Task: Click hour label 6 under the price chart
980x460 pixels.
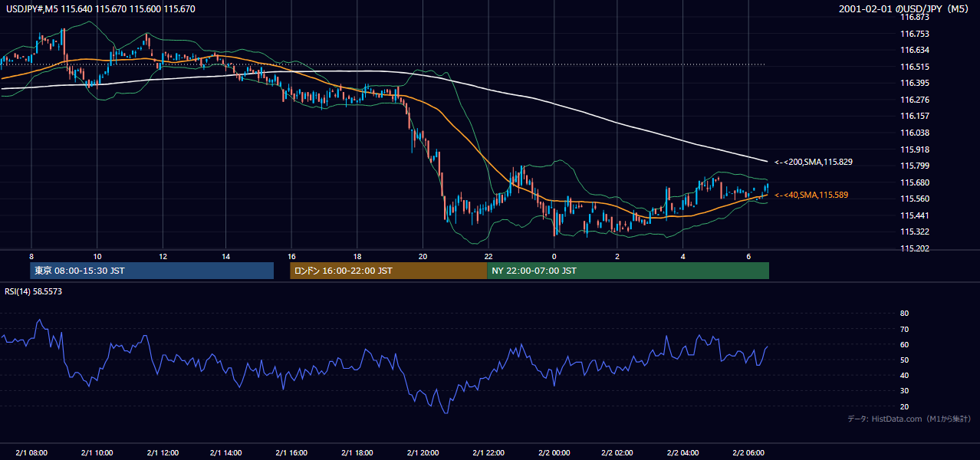Action: tap(748, 256)
